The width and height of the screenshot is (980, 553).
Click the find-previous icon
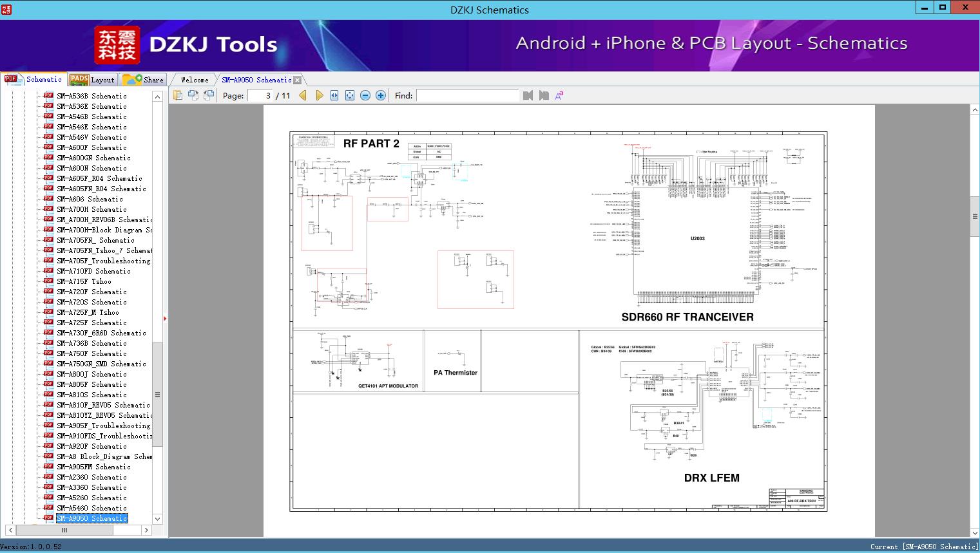tap(528, 95)
